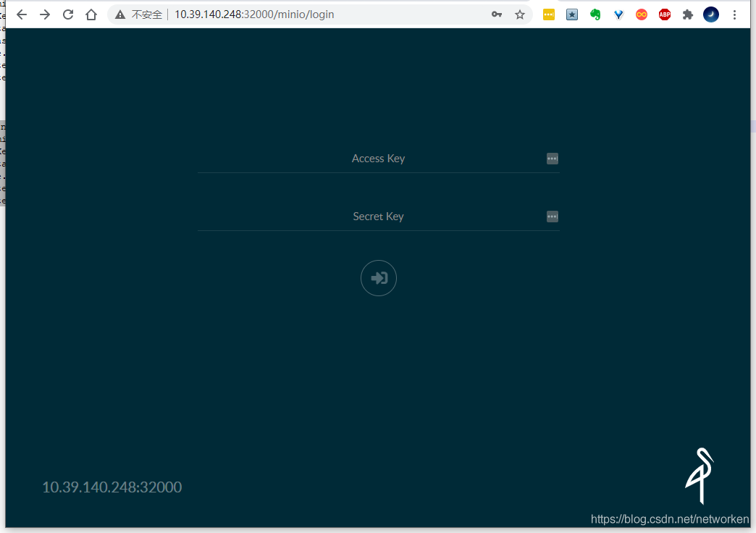Bookmark this page with the star icon
Image resolution: width=756 pixels, height=533 pixels.
pyautogui.click(x=520, y=14)
